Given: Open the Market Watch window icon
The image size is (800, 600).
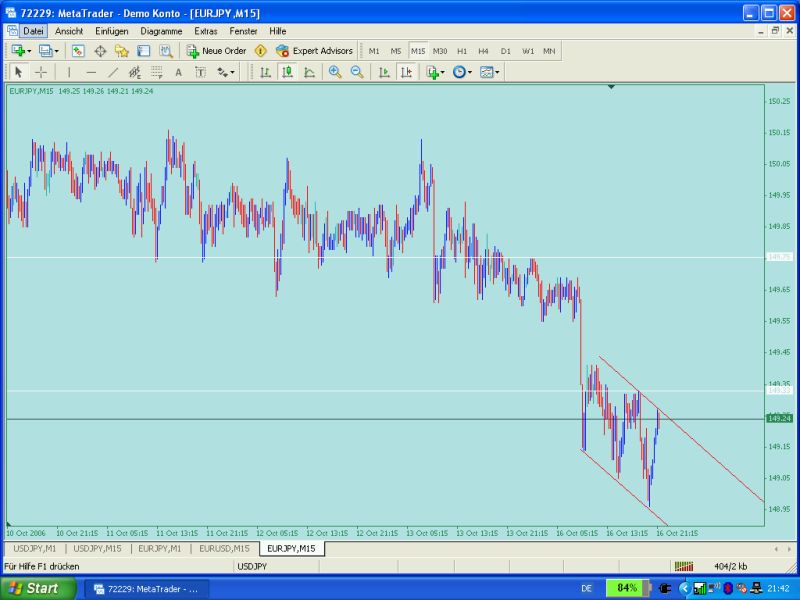Looking at the screenshot, I should (78, 50).
